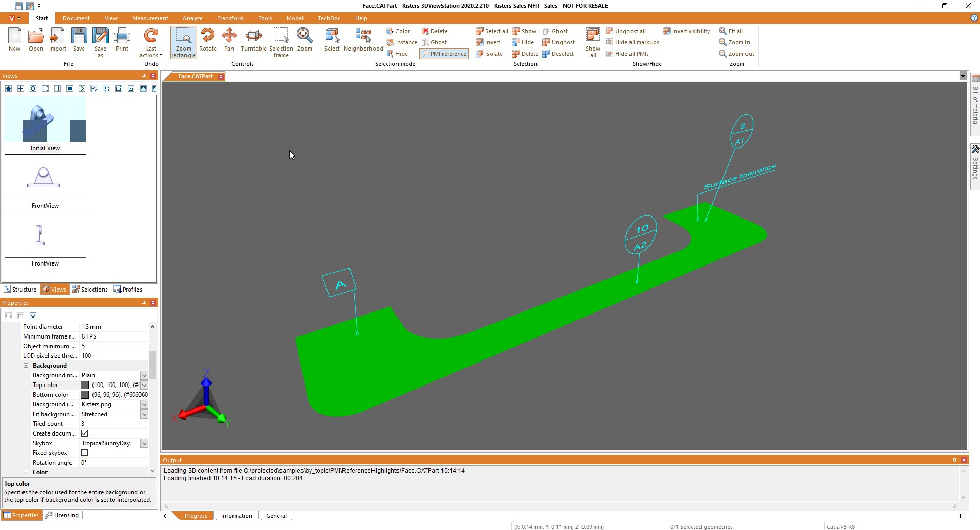This screenshot has width=980, height=530.
Task: Toggle Invert visibility
Action: (686, 31)
